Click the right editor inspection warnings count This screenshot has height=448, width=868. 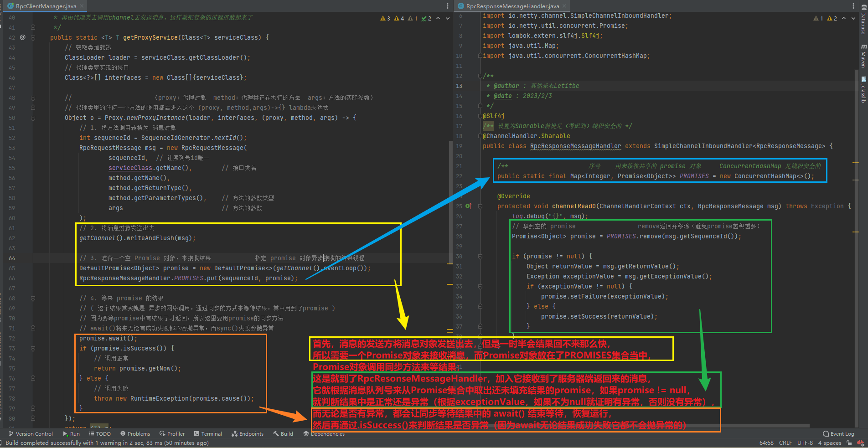[825, 18]
